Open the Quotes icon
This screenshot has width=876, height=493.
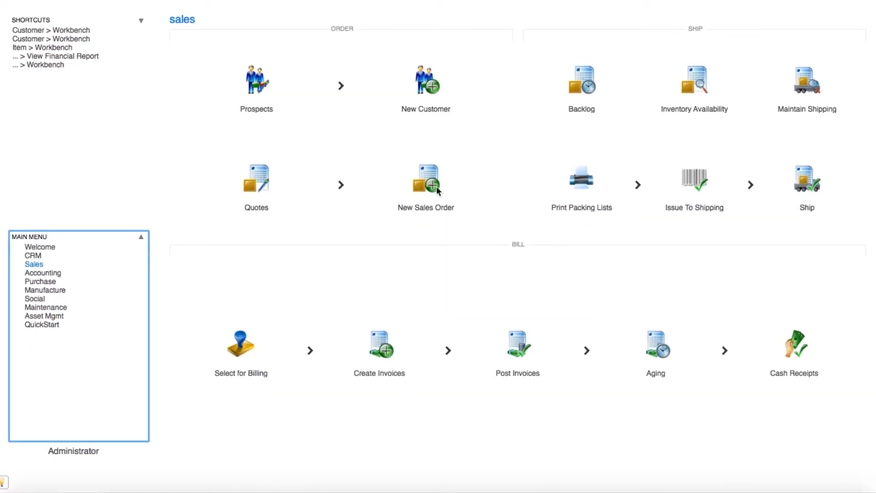pyautogui.click(x=256, y=179)
